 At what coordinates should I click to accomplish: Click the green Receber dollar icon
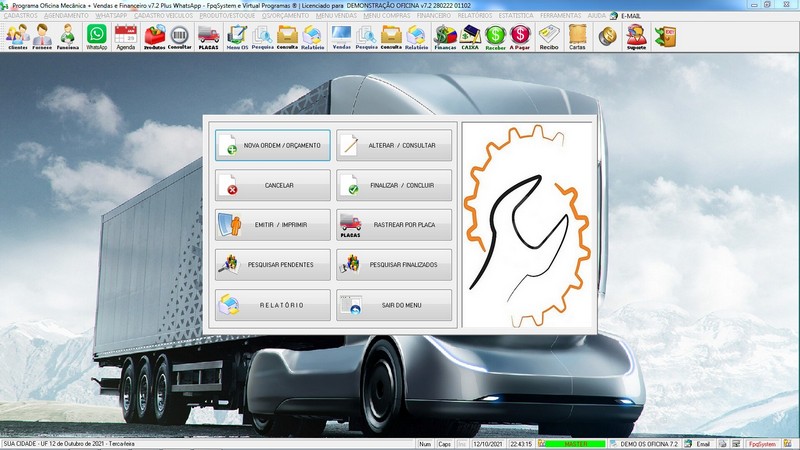pos(495,37)
